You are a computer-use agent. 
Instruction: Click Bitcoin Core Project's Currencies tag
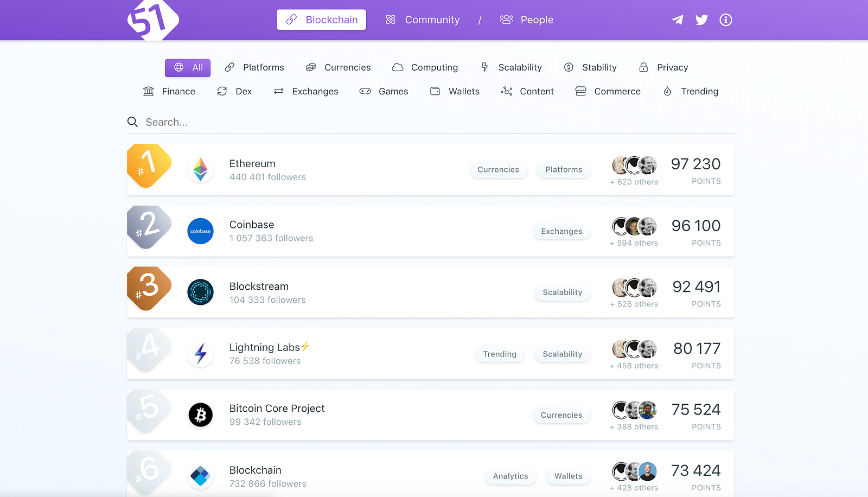click(561, 415)
